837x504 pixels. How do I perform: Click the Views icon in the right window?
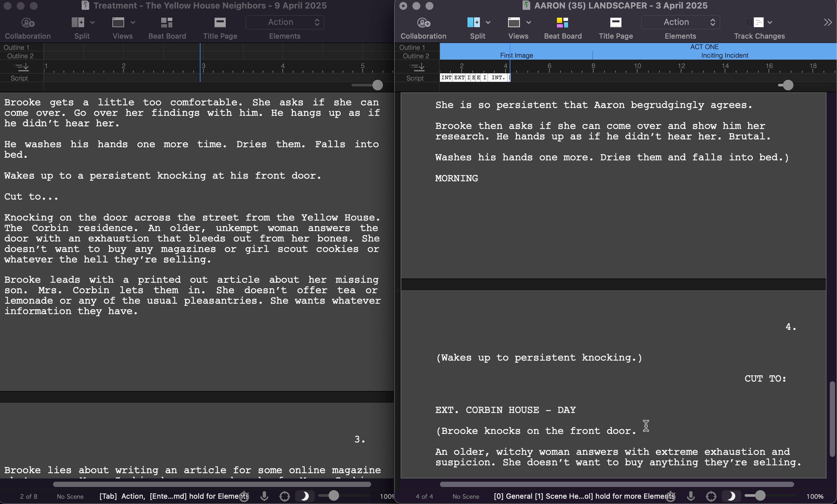coord(514,23)
